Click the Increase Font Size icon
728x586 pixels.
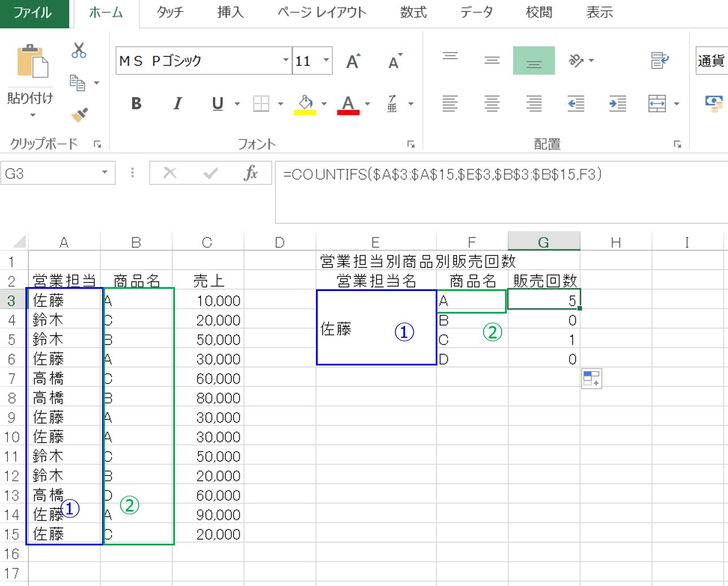tap(353, 61)
